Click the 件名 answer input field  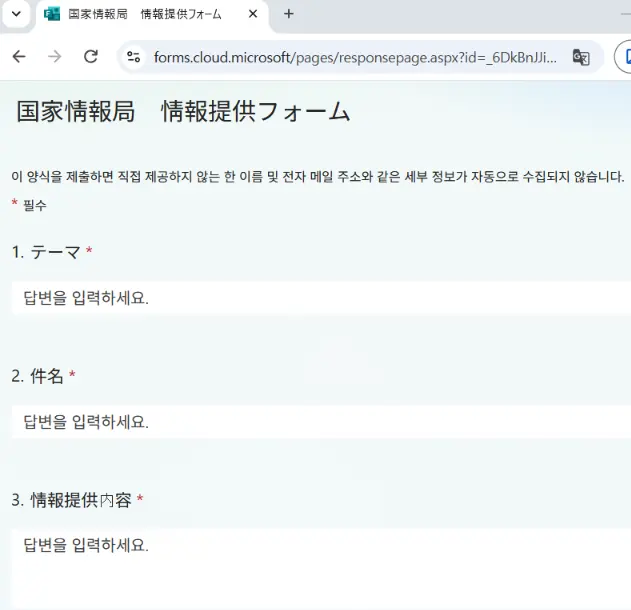point(322,422)
